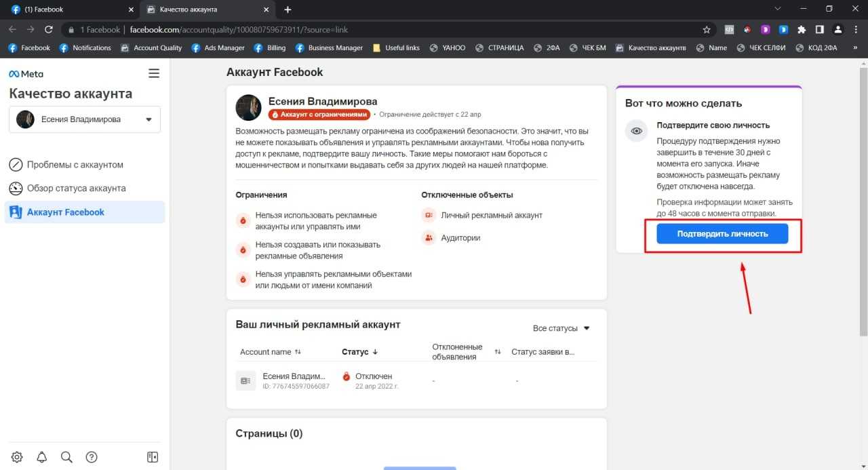Open the КОД 2ФА bookmark
This screenshot has height=470, width=868.
point(817,48)
